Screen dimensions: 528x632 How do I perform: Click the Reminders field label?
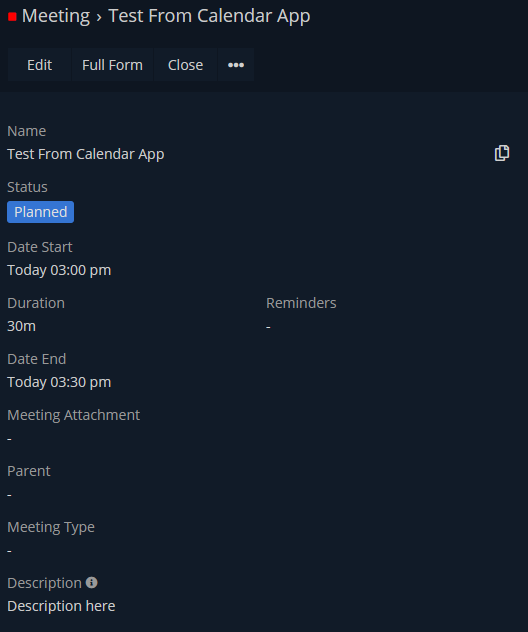301,303
